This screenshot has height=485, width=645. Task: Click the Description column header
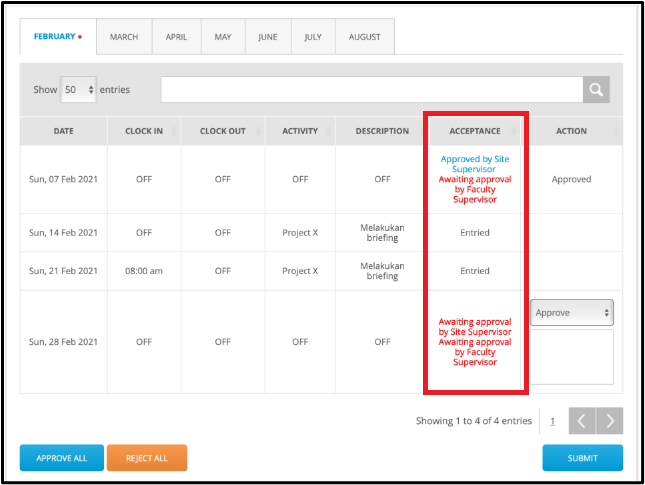point(382,131)
